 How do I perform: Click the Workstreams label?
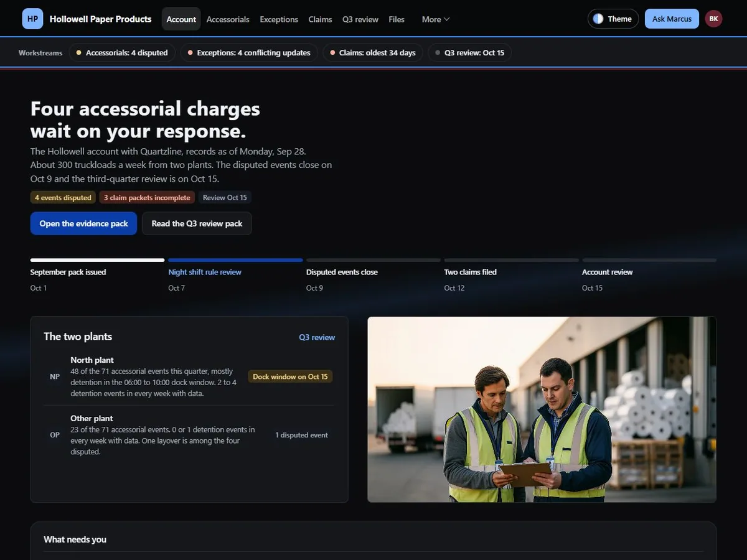coord(40,53)
